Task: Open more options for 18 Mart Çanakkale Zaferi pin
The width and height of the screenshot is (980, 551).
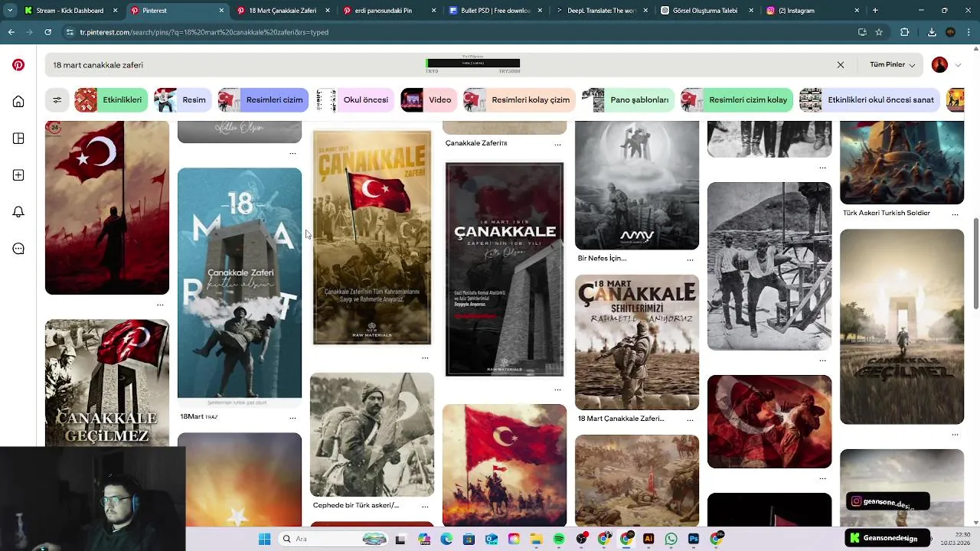Action: [x=690, y=419]
